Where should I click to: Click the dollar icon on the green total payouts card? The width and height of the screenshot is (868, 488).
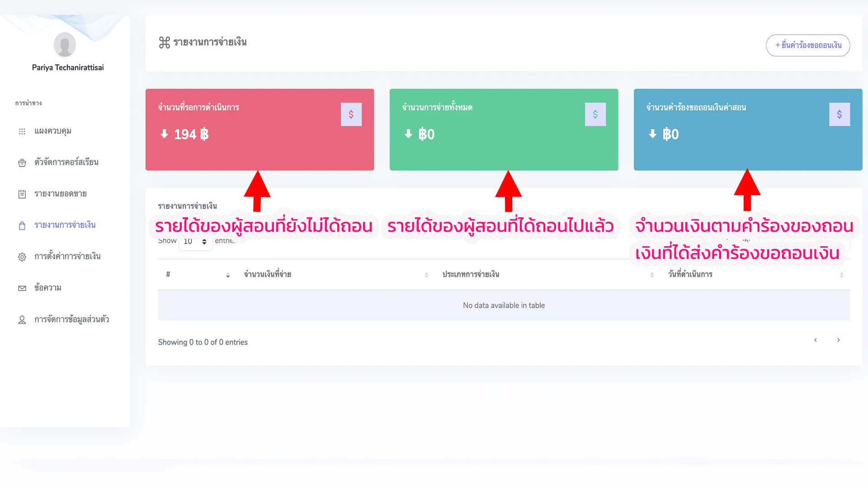click(595, 114)
